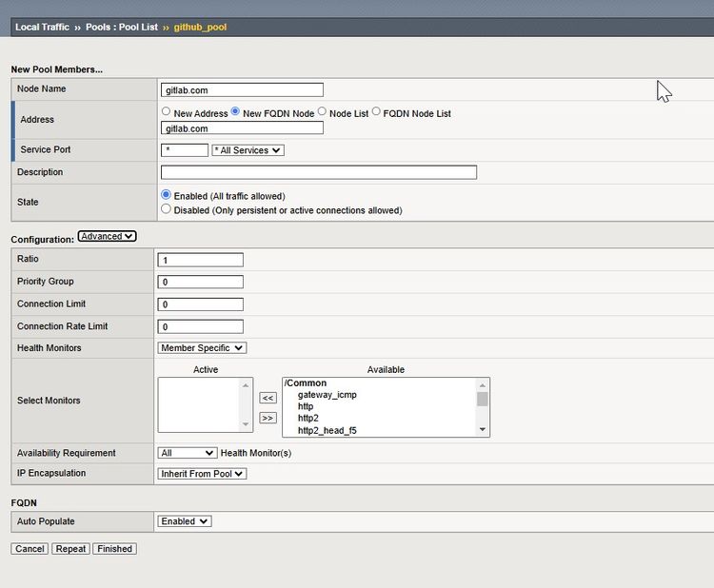714x588 pixels.
Task: Click the Cancel button
Action: [x=30, y=549]
